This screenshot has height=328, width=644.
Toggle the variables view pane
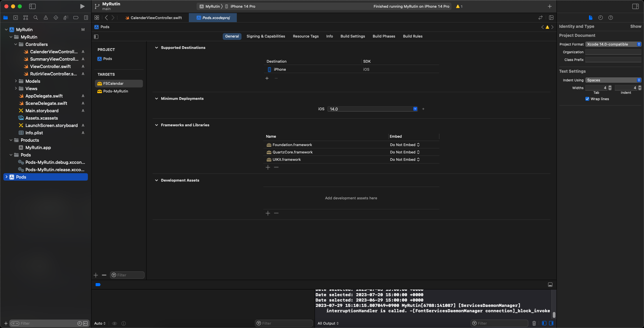(544, 323)
